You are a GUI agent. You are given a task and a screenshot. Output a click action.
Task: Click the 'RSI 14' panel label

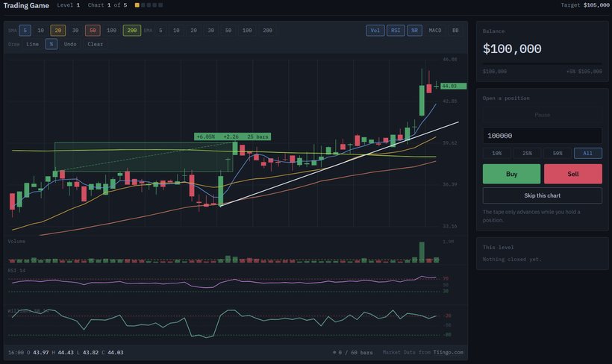(16, 270)
